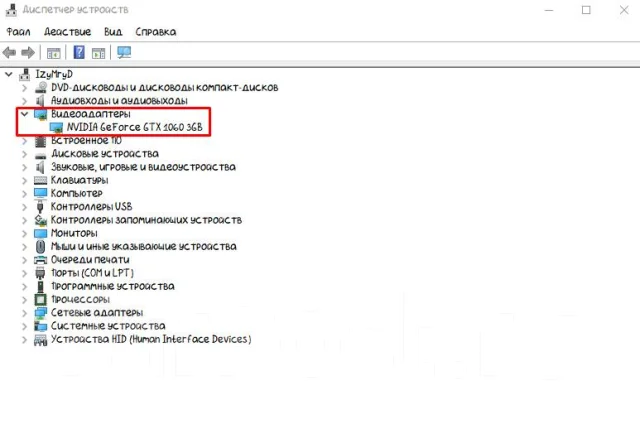
Task: Click the Процессоры chip icon
Action: [x=40, y=299]
